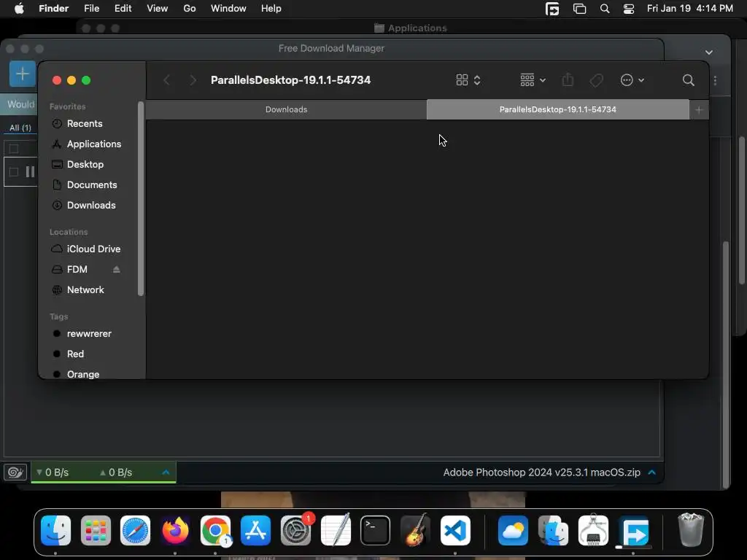The image size is (747, 560).
Task: Click the Finder forward arrow
Action: (193, 80)
